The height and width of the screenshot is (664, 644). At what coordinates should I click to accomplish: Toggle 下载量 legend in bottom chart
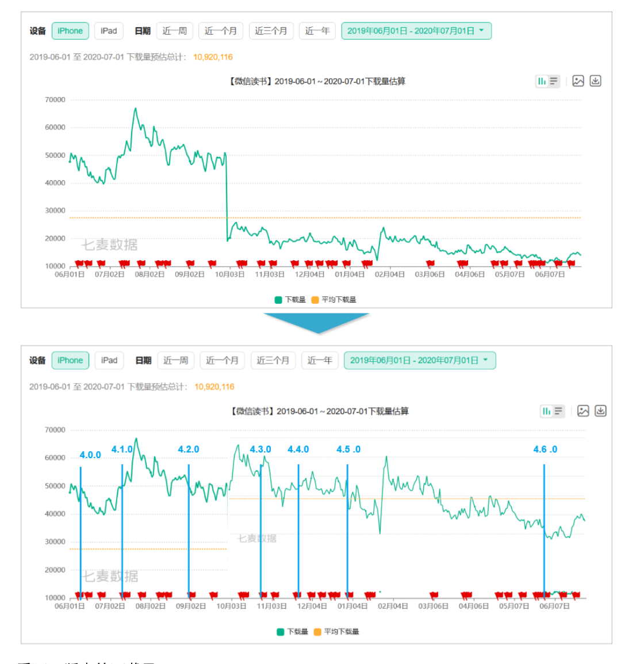pos(292,632)
